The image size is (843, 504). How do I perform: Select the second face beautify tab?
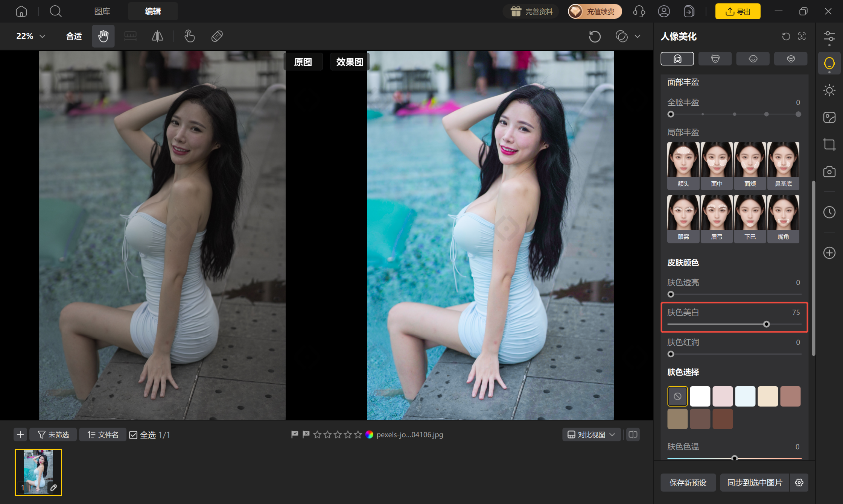pyautogui.click(x=715, y=59)
